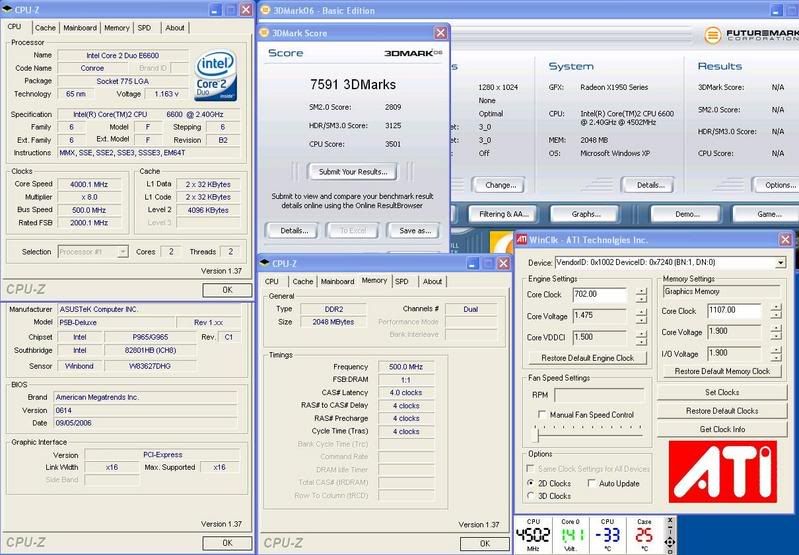Image resolution: width=799 pixels, height=555 pixels.
Task: Click the Futuremark Corporation logo
Action: pyautogui.click(x=749, y=36)
